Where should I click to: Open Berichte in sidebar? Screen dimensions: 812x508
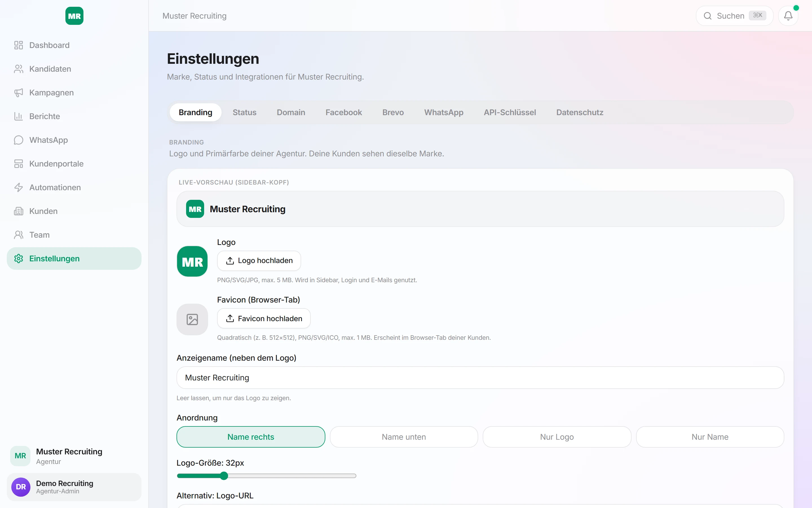tap(74, 116)
